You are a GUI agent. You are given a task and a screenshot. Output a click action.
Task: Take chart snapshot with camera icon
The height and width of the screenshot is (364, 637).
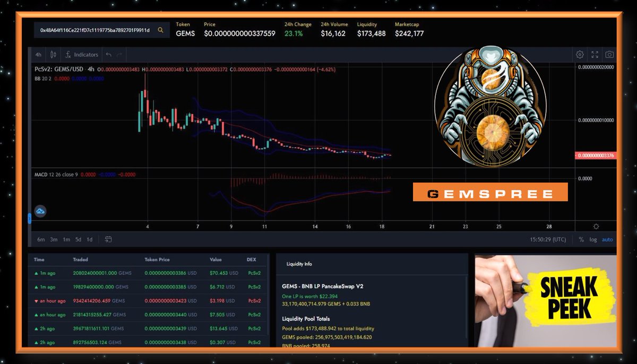(x=609, y=54)
